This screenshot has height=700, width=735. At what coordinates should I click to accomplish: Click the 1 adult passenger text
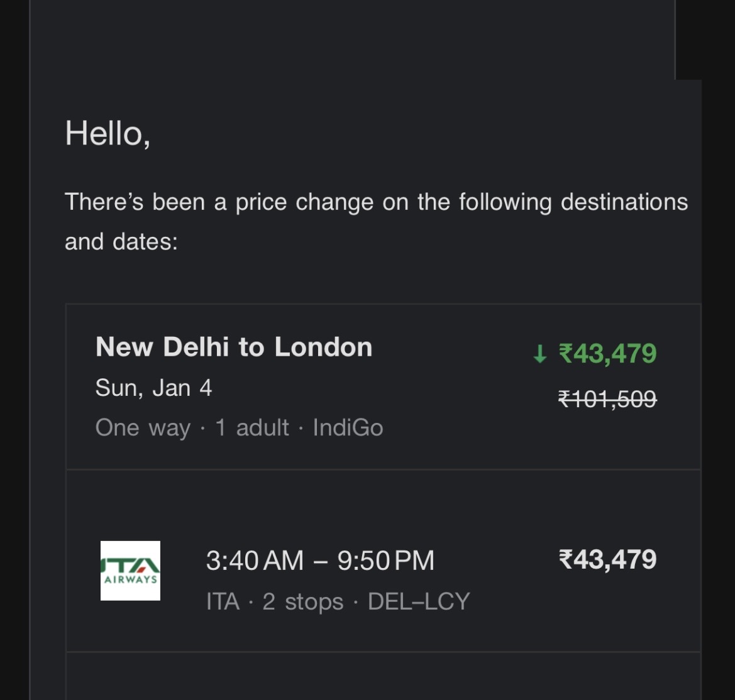(251, 428)
